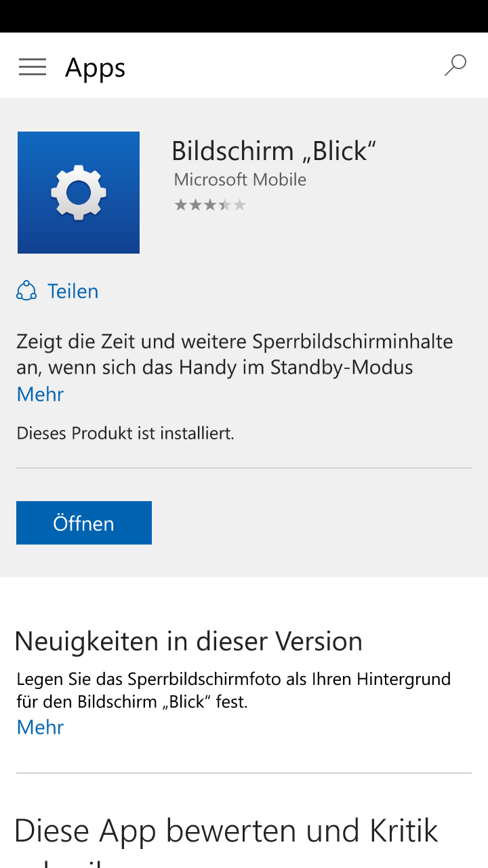The height and width of the screenshot is (868, 488).
Task: Tap the search magnifier icon
Action: (x=455, y=66)
